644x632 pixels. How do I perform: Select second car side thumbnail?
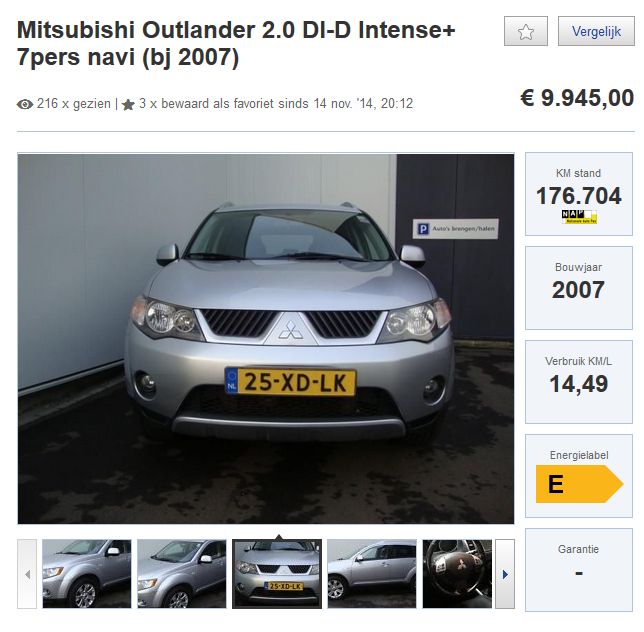pos(182,574)
